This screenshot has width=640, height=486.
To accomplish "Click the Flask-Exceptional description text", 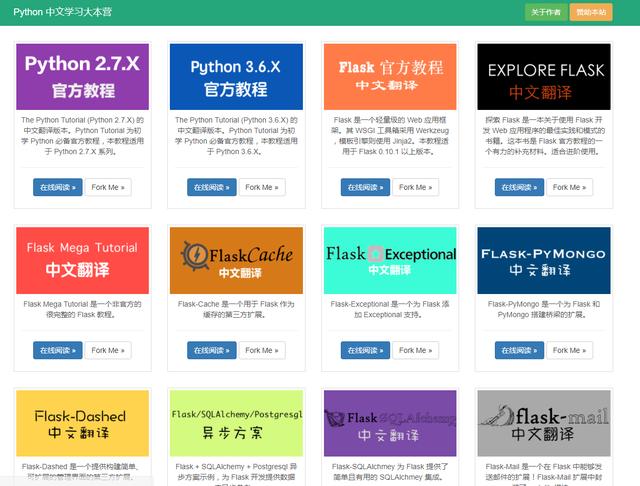I will click(x=390, y=309).
